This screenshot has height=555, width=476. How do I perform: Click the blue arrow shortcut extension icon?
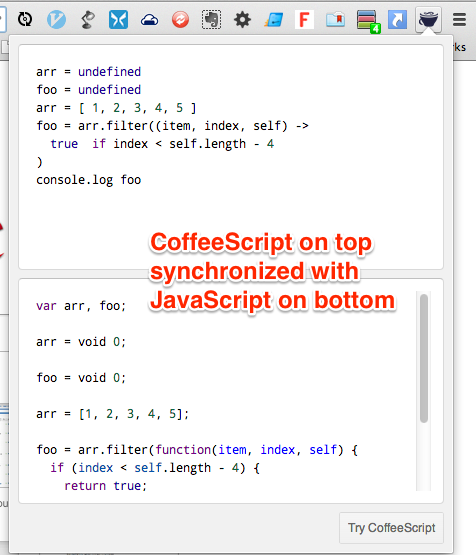(x=397, y=19)
